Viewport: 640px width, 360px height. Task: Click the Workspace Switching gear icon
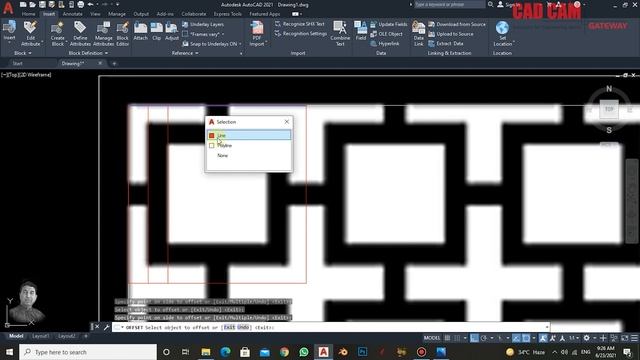tap(587, 338)
